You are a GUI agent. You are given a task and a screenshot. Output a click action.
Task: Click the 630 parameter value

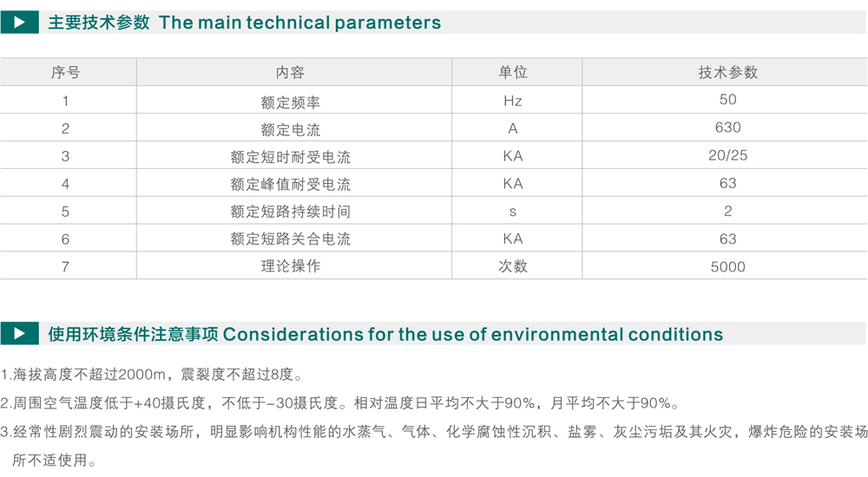tap(728, 127)
